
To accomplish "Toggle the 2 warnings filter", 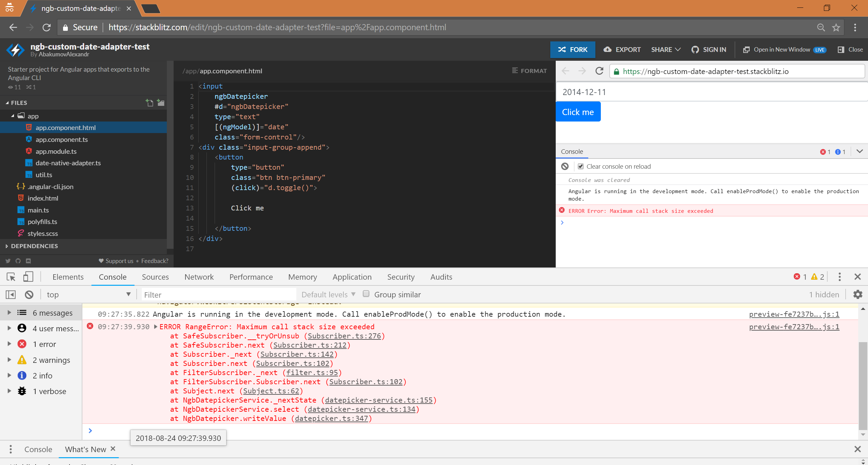I will (x=51, y=359).
